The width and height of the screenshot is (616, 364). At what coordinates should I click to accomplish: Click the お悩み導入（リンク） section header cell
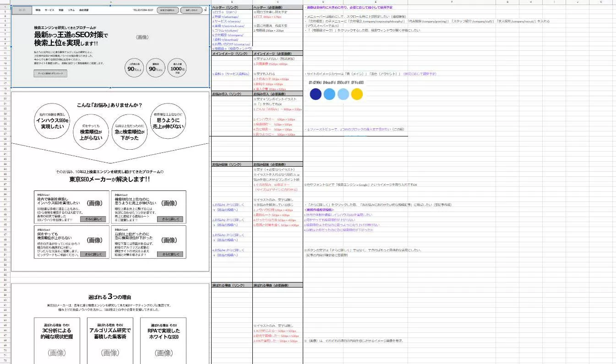coord(232,94)
